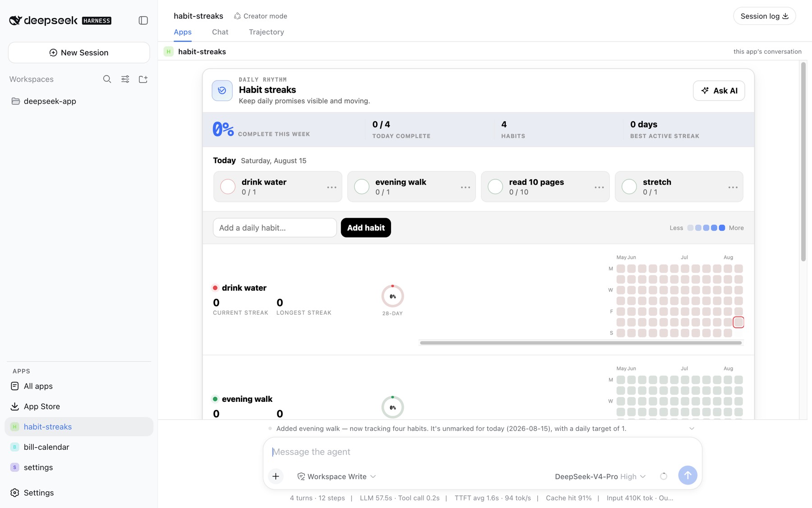Click the habit-streaks green H badge
This screenshot has height=508, width=812.
(x=168, y=51)
